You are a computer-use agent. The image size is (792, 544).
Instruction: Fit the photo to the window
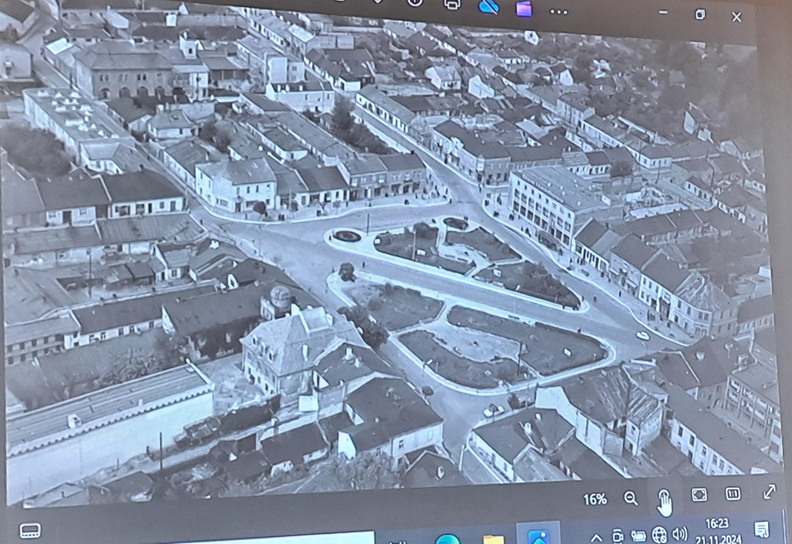coord(699,494)
